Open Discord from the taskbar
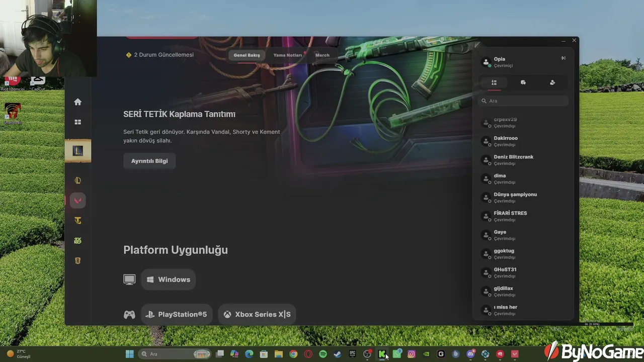644x362 pixels. point(471,354)
